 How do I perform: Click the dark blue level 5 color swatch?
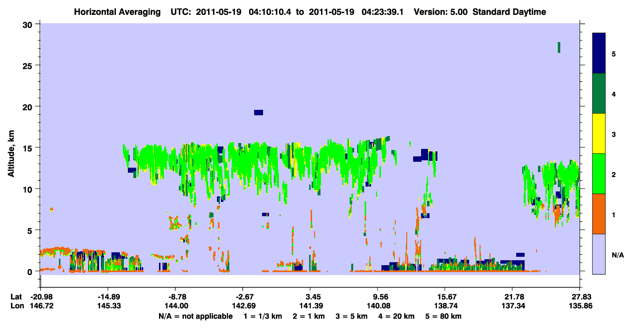click(x=599, y=53)
